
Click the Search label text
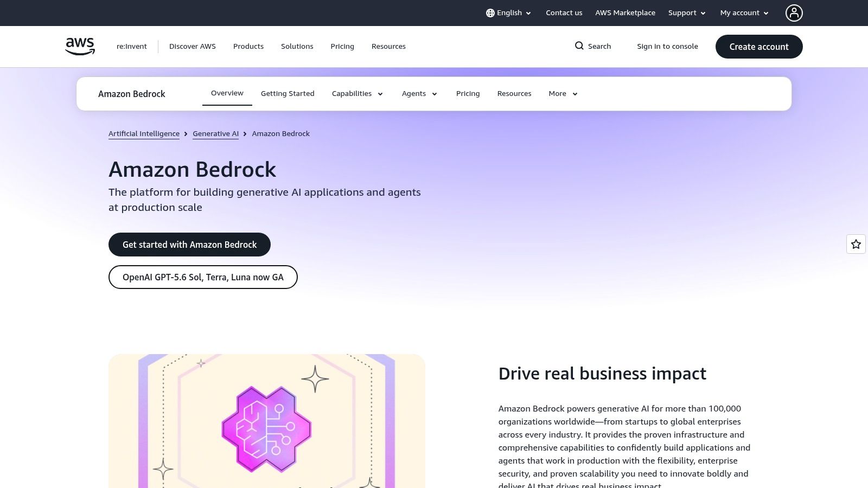tap(599, 47)
